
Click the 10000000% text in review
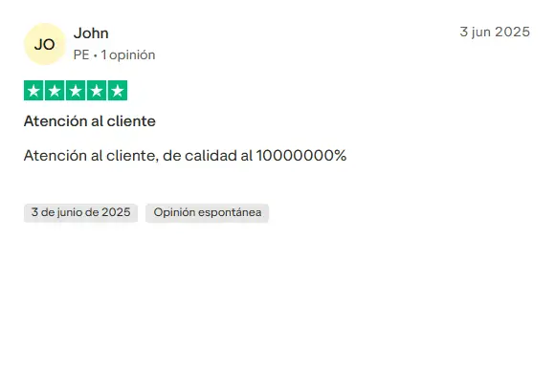(x=301, y=156)
